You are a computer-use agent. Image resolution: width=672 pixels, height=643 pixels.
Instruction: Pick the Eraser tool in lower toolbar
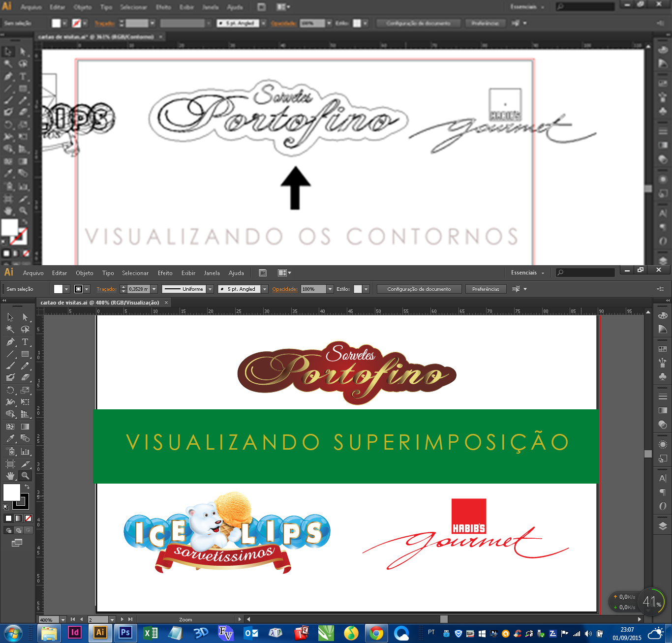25,377
